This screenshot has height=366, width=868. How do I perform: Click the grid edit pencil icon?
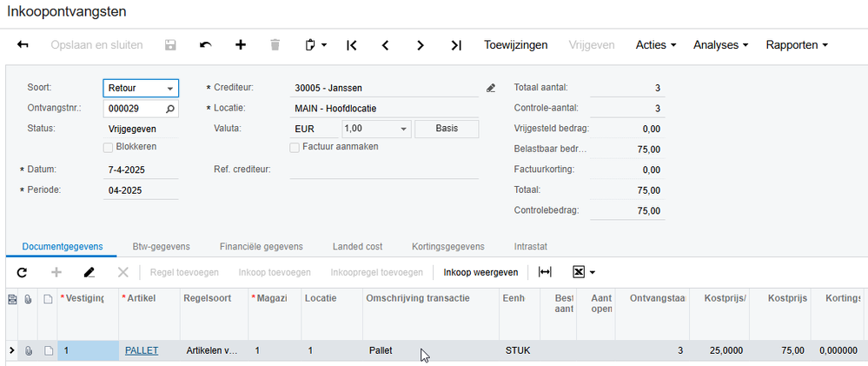click(x=89, y=272)
